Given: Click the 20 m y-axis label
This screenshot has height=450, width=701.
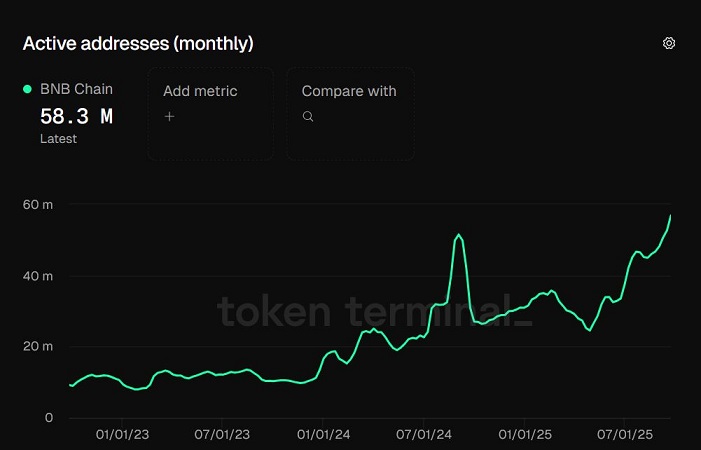Looking at the screenshot, I should pos(39,347).
